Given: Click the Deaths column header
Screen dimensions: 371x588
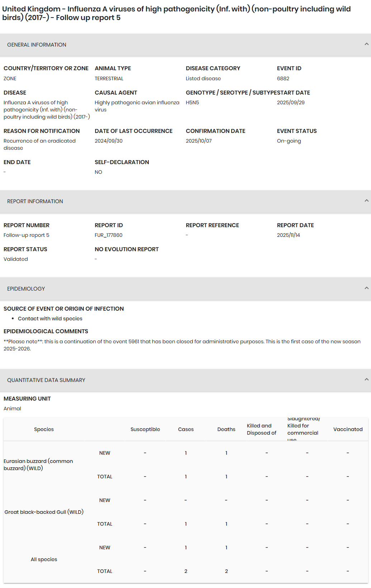Looking at the screenshot, I should click(226, 429).
